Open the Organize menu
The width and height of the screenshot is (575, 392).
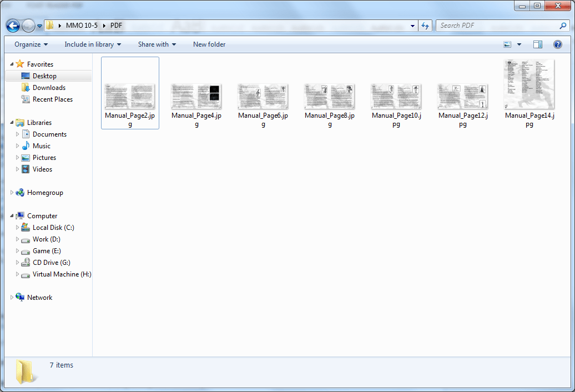(x=31, y=44)
